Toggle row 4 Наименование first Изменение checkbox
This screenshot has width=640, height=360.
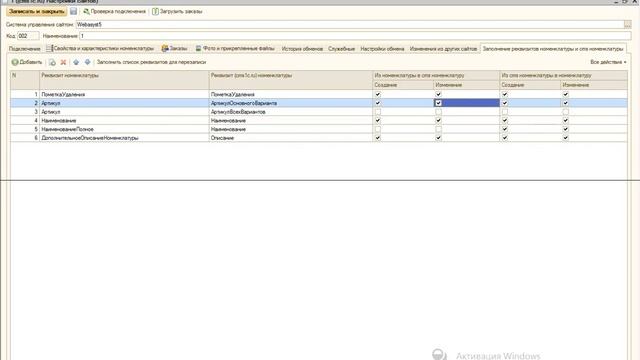(x=438, y=120)
